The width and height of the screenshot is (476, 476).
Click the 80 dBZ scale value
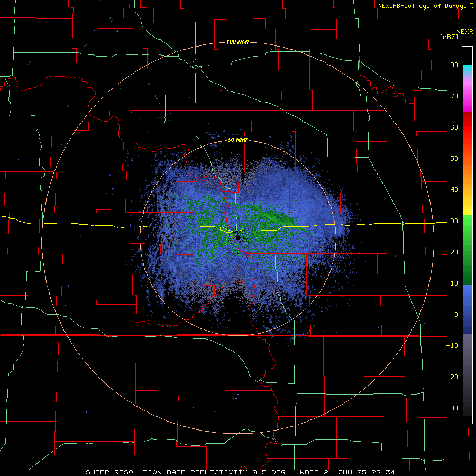[x=454, y=65]
